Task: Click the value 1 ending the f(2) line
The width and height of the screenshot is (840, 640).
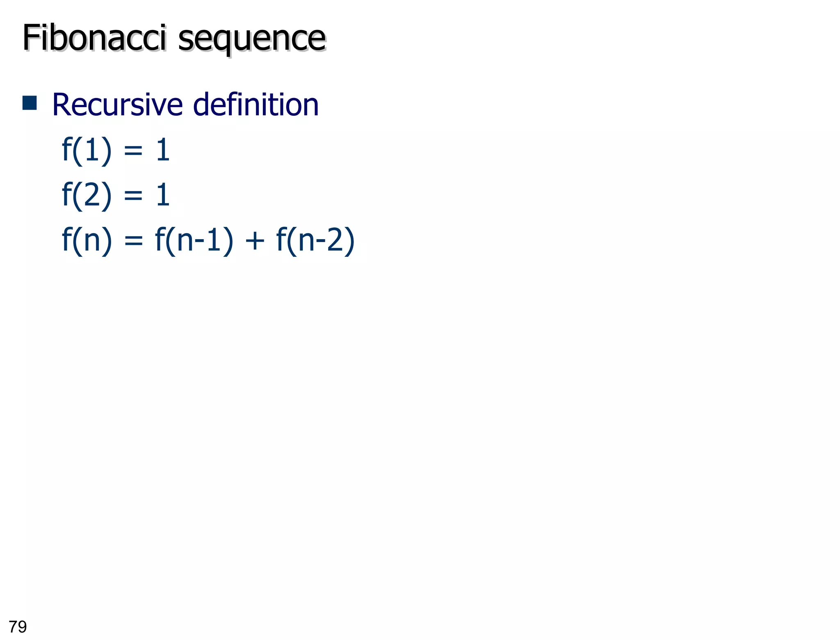Action: coord(163,195)
